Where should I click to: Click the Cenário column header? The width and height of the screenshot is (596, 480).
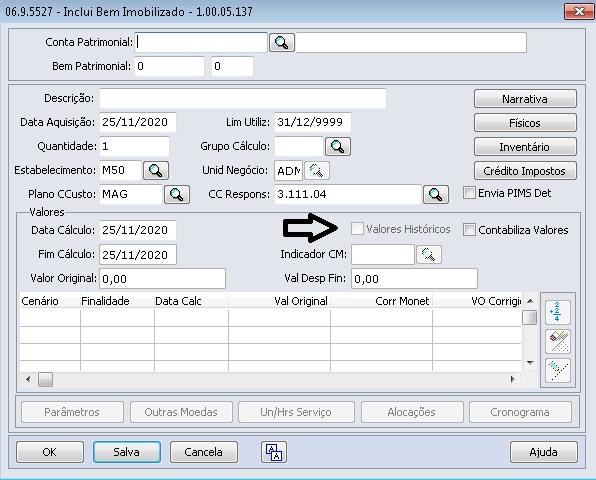coord(50,301)
